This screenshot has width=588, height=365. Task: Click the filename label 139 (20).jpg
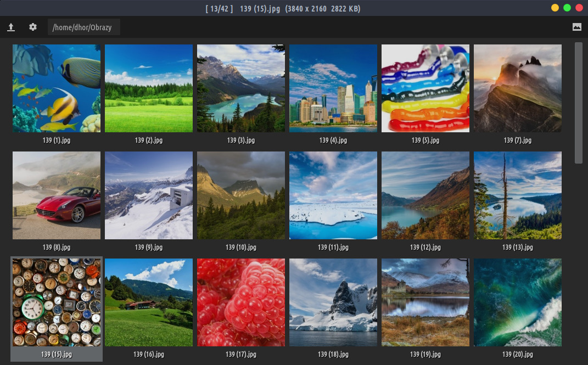pos(518,354)
